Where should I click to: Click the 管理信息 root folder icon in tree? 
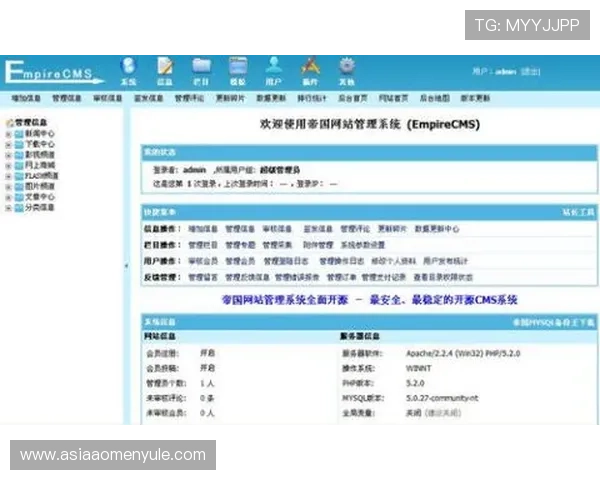pyautogui.click(x=10, y=122)
